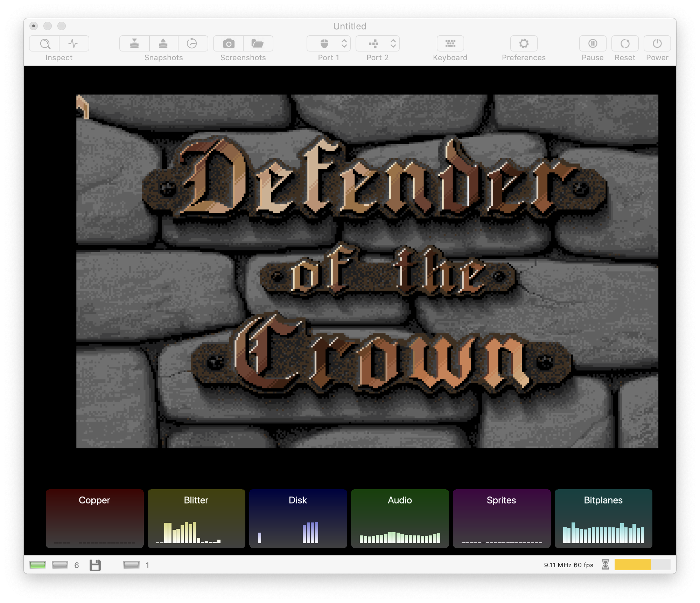Power off the emulator

pyautogui.click(x=657, y=43)
